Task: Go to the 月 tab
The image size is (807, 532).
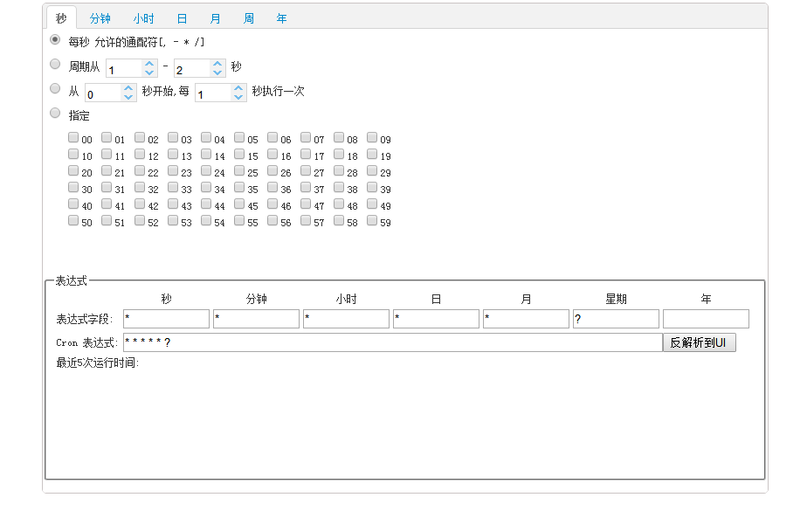Action: (x=215, y=18)
